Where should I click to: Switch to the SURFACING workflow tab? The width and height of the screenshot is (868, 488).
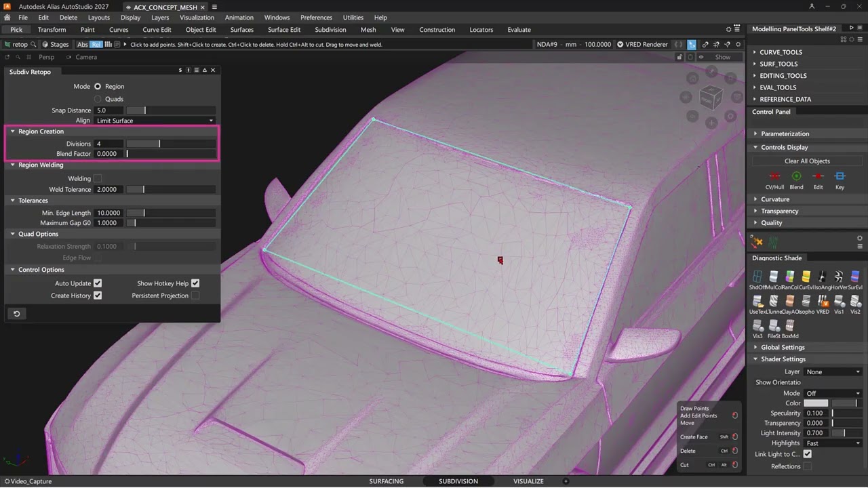[387, 481]
